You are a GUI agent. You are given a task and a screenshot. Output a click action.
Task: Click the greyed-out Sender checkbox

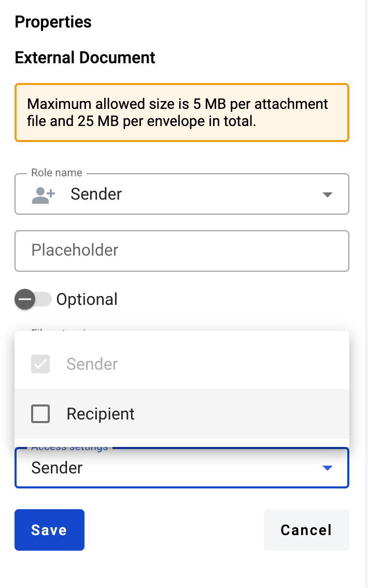(x=40, y=364)
